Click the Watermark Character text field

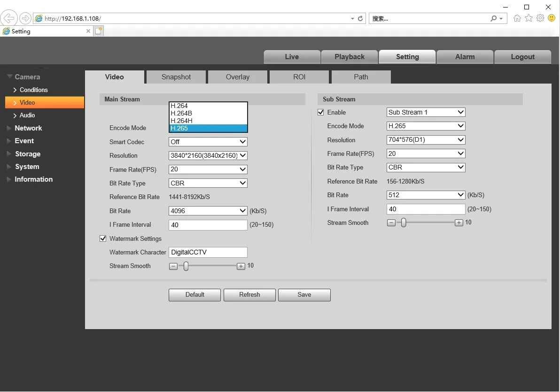(208, 252)
